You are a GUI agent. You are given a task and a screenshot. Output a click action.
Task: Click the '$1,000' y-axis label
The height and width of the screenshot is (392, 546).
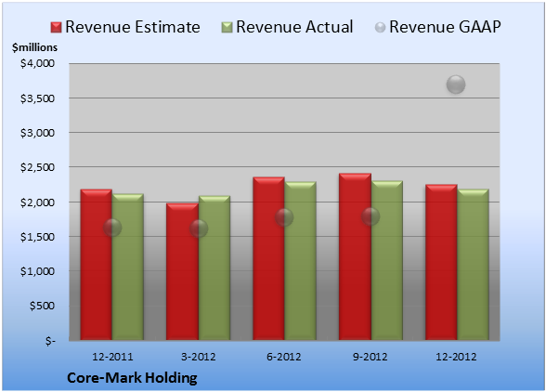tap(37, 271)
